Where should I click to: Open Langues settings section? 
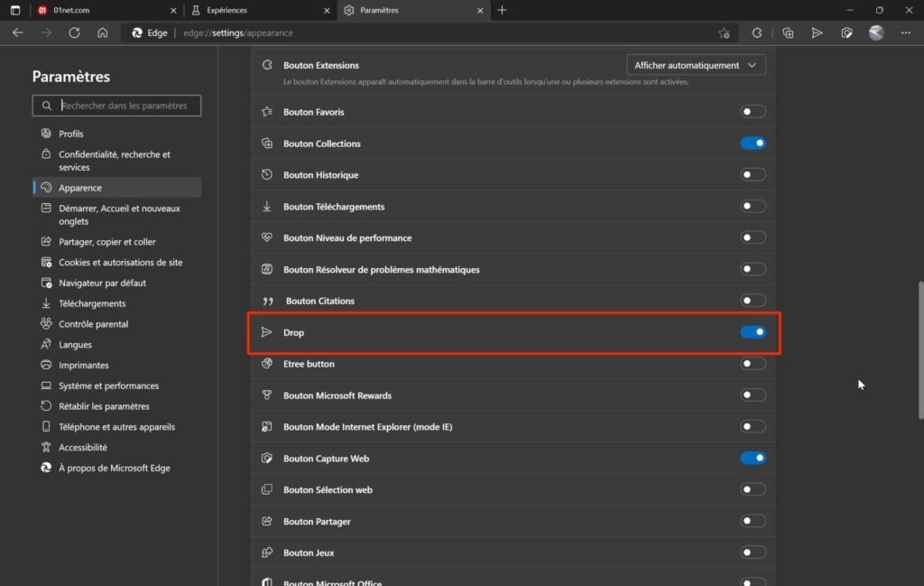click(116, 344)
